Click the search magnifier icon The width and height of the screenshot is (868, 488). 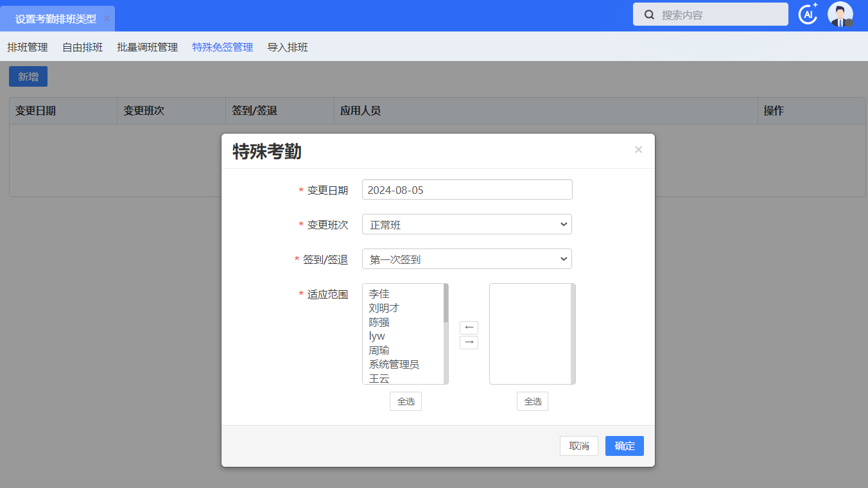tap(649, 15)
